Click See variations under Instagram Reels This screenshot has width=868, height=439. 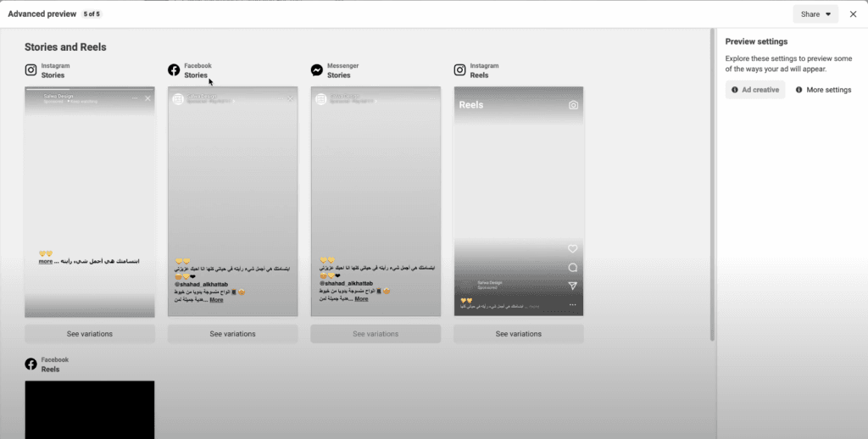pos(519,334)
